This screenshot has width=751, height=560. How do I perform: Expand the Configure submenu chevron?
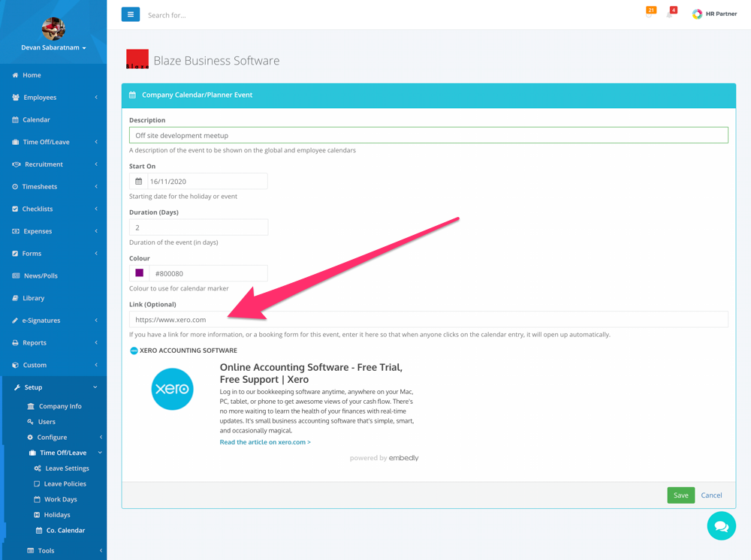pyautogui.click(x=101, y=437)
